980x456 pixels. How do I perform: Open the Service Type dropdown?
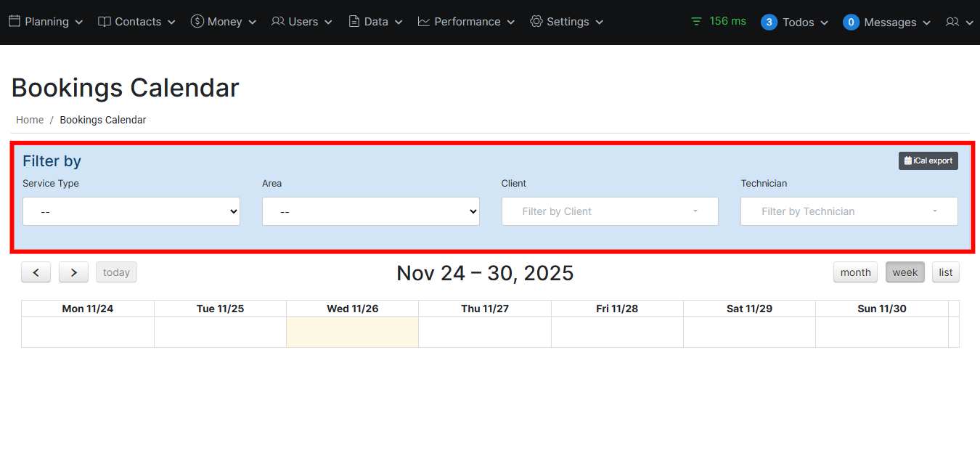coord(131,211)
